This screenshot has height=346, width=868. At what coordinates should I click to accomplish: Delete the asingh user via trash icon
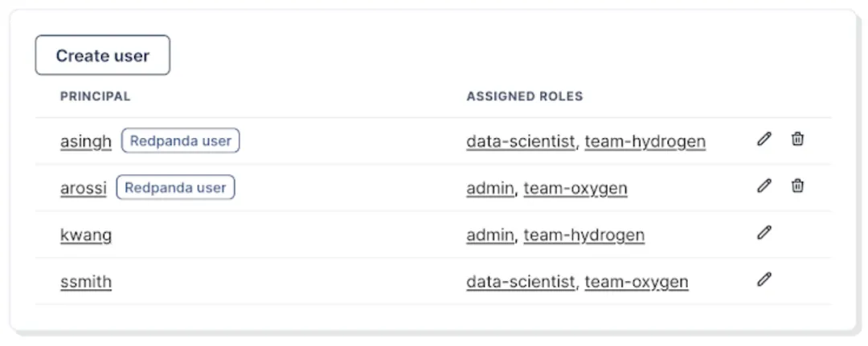(797, 139)
